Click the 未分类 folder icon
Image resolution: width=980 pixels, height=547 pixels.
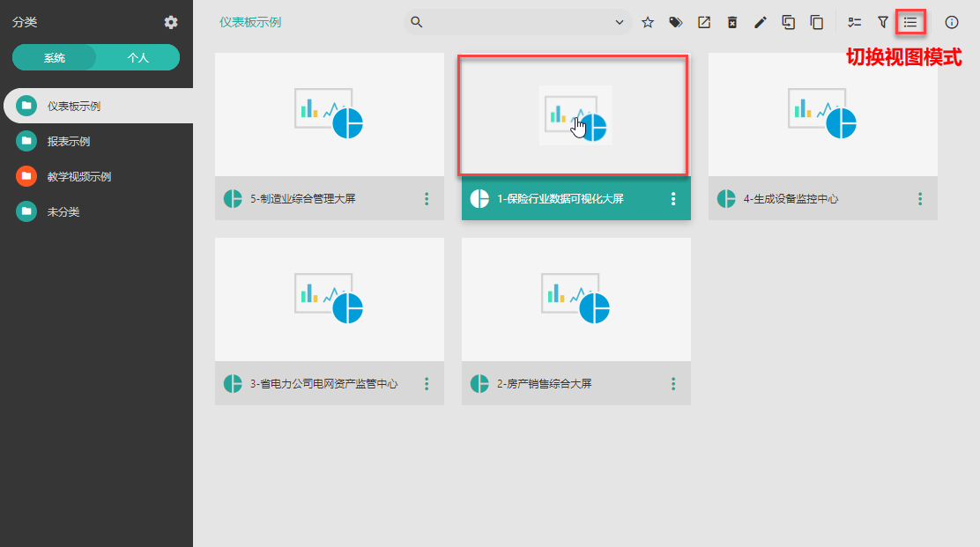click(x=26, y=211)
